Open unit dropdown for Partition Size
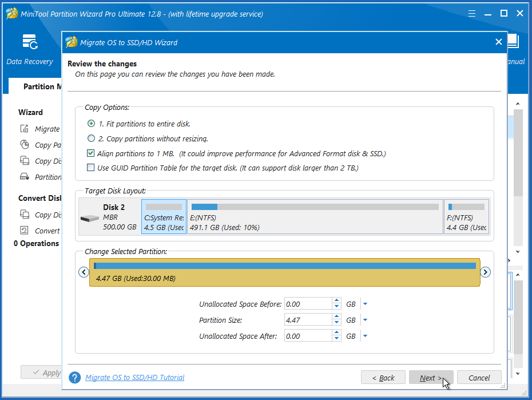Viewport: 532px width, 400px height. 365,320
